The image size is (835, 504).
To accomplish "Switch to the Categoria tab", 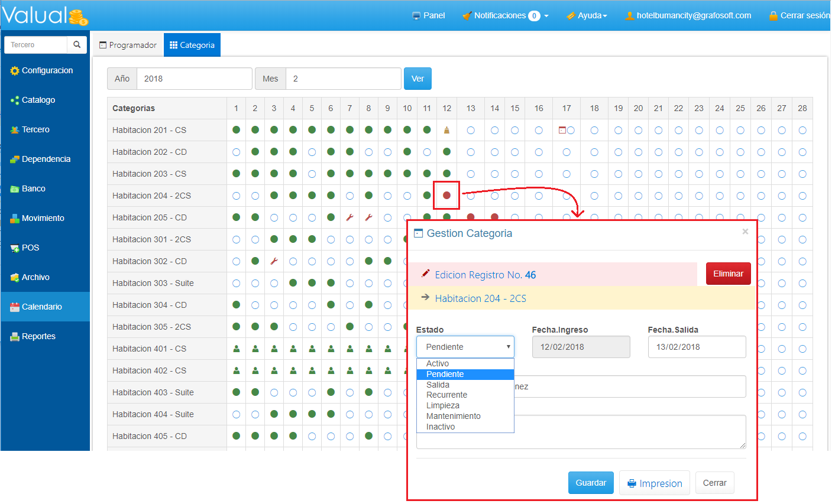I will 192,45.
